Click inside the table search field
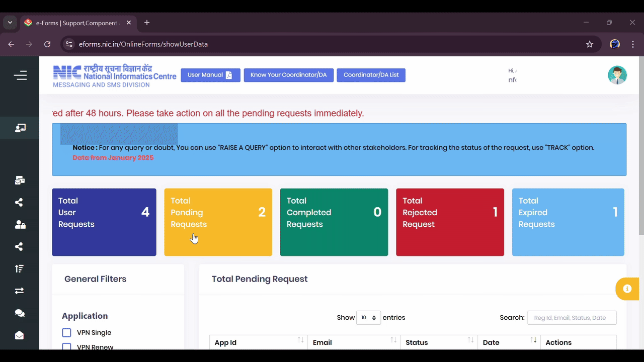The image size is (644, 362). pos(572,317)
